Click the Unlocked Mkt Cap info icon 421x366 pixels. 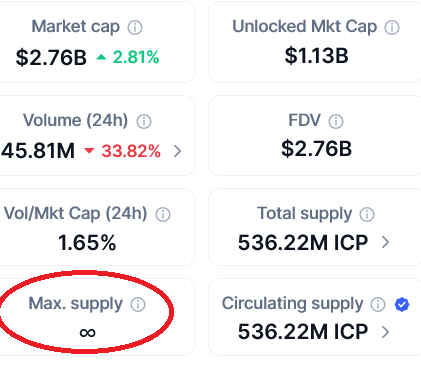392,28
